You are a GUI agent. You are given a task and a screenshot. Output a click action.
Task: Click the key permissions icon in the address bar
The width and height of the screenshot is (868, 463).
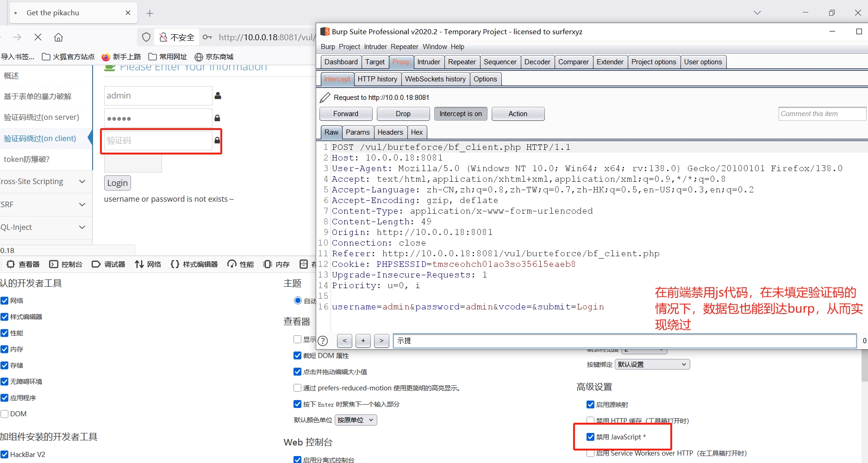207,37
